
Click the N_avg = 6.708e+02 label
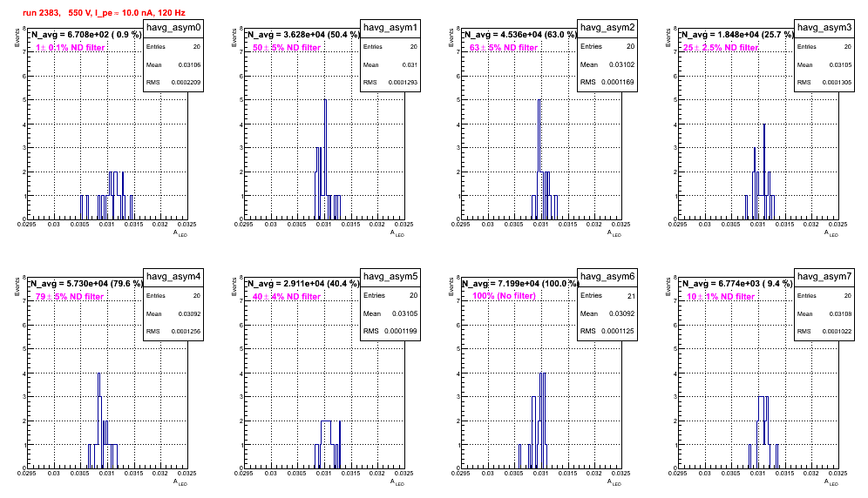pyautogui.click(x=85, y=34)
